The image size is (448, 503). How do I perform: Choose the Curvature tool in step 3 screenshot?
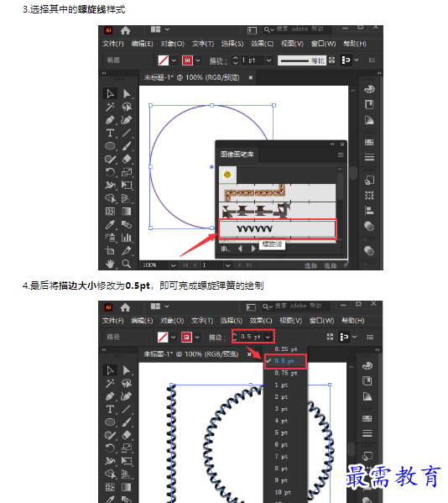127,120
